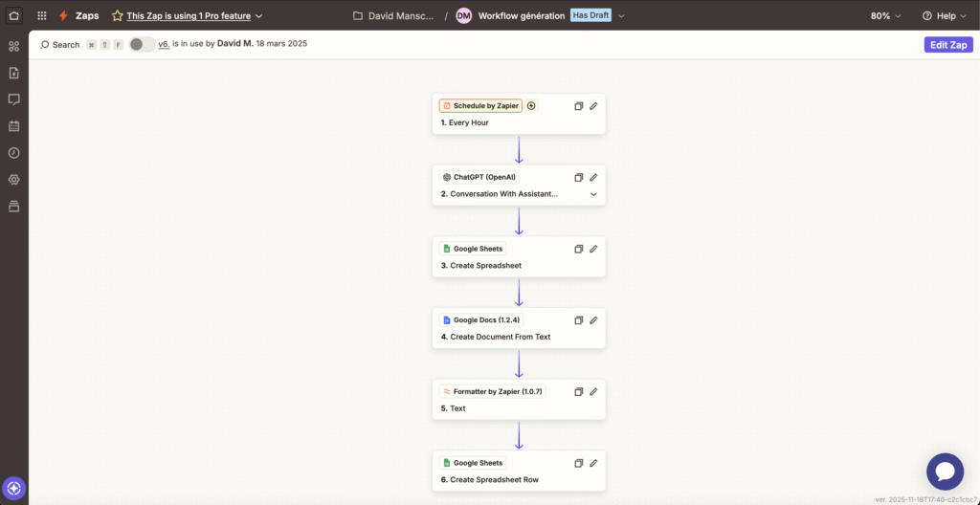
Task: Open the chat support bubble
Action: pos(945,472)
